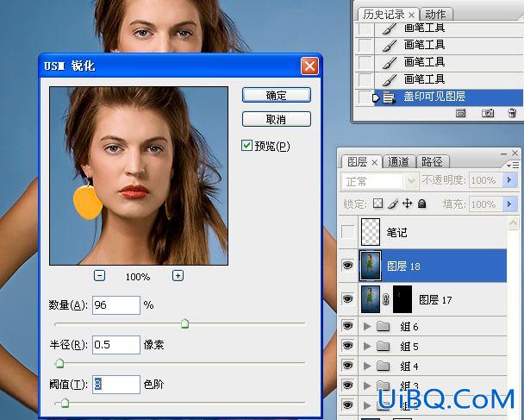Toggle visibility eye of 组 5
524x420 pixels.
[347, 346]
